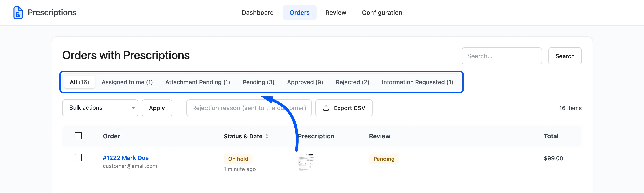644x193 pixels.
Task: View Rejected (2) orders tab
Action: [x=352, y=82]
